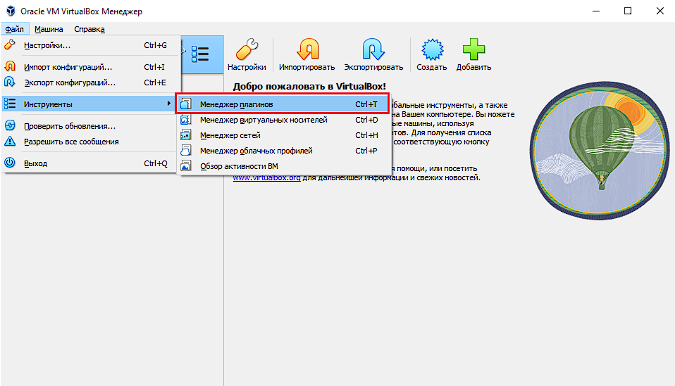Choose Экспорт конфигураций... menu entry
The width and height of the screenshot is (675, 386).
(90, 83)
